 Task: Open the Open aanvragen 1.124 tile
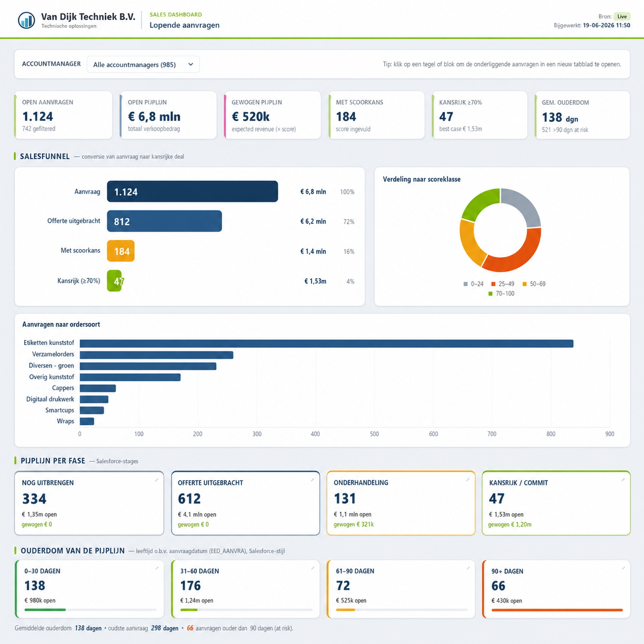point(63,115)
